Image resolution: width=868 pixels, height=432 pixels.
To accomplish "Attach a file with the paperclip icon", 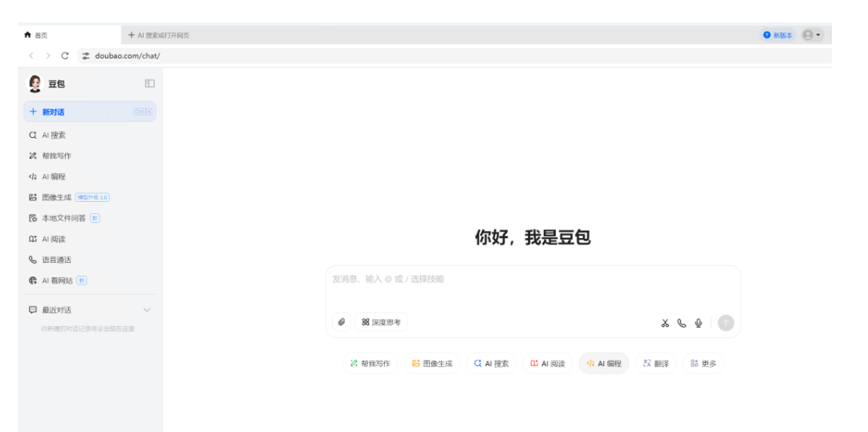I will pos(342,322).
